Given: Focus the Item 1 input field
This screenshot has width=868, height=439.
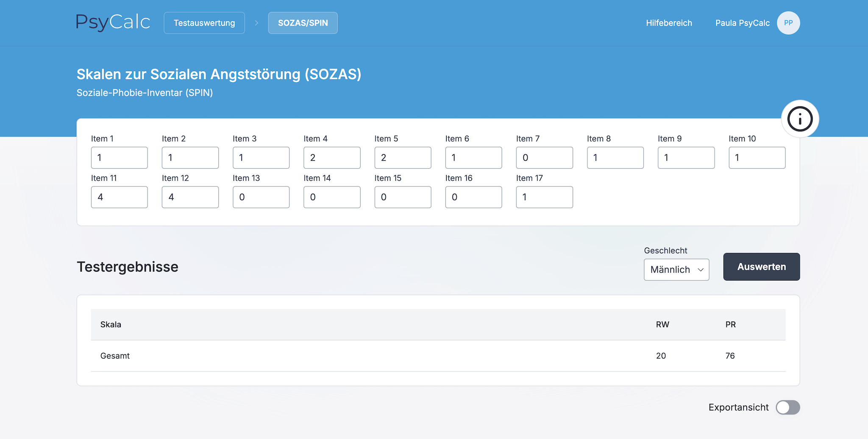Looking at the screenshot, I should click(119, 158).
